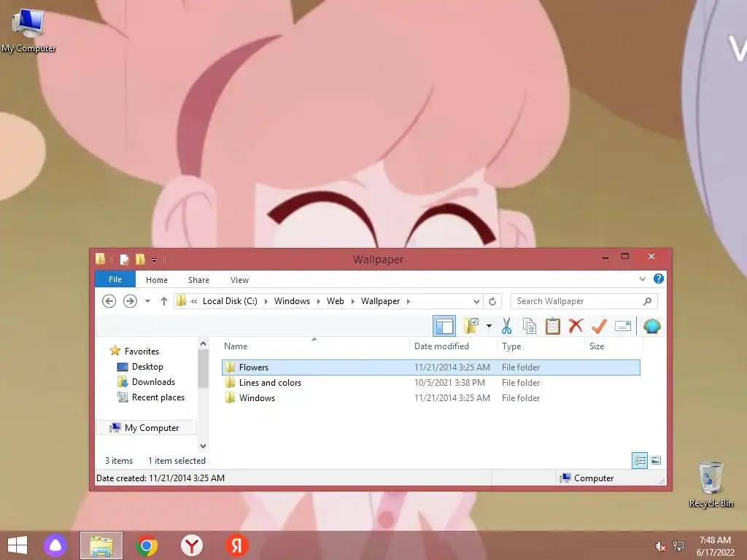Viewport: 747px width, 560px height.
Task: Expand subfolders arrow after Web breadcrumb
Action: 352,301
